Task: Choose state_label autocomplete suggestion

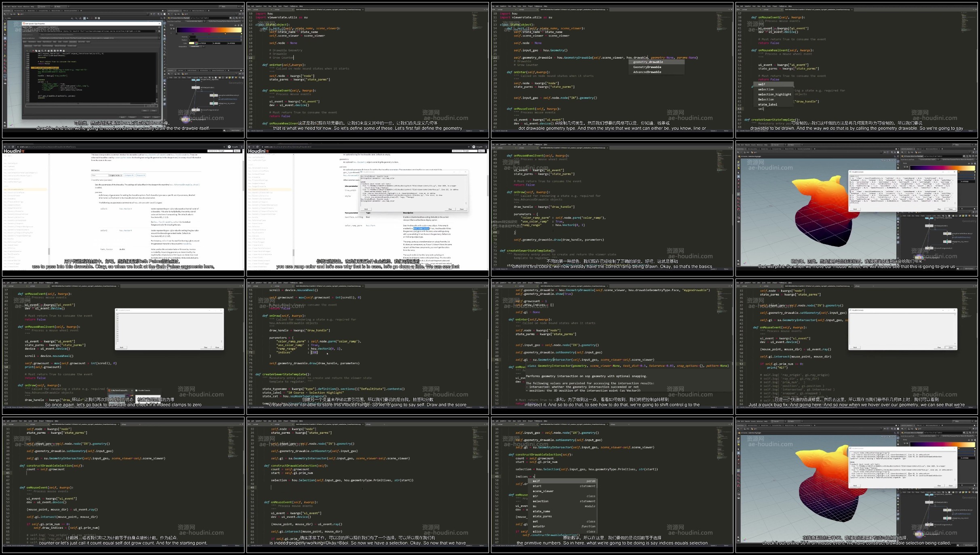Action: (x=775, y=104)
